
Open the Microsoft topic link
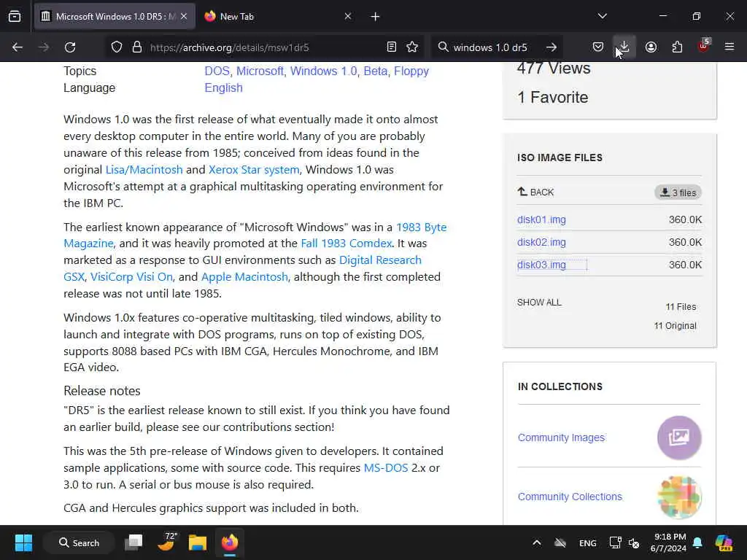point(260,71)
